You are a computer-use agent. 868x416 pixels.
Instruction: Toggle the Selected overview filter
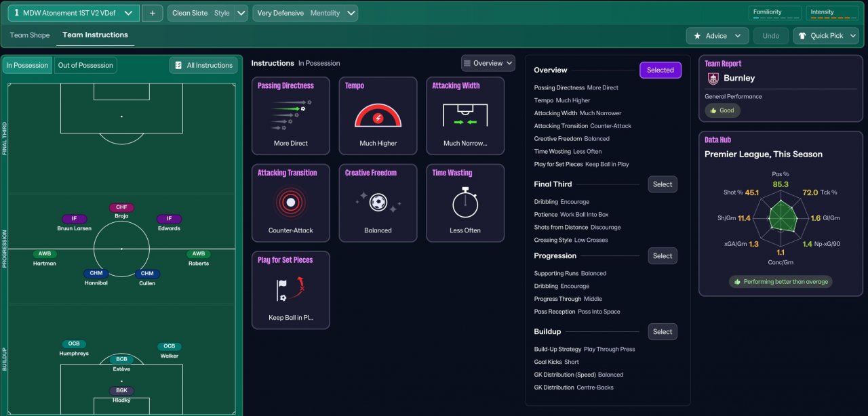660,70
